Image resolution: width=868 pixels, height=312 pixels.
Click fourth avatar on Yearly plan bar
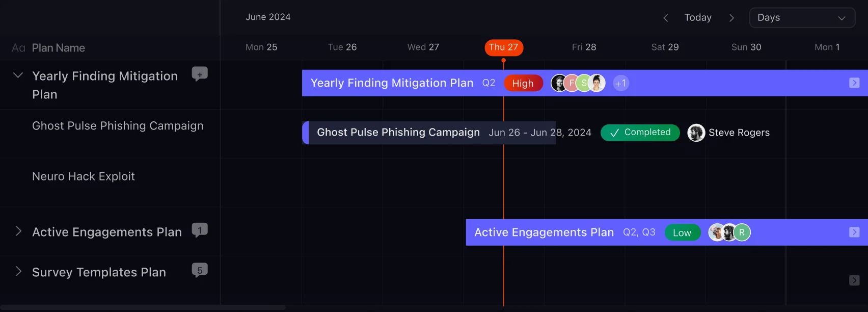click(597, 83)
